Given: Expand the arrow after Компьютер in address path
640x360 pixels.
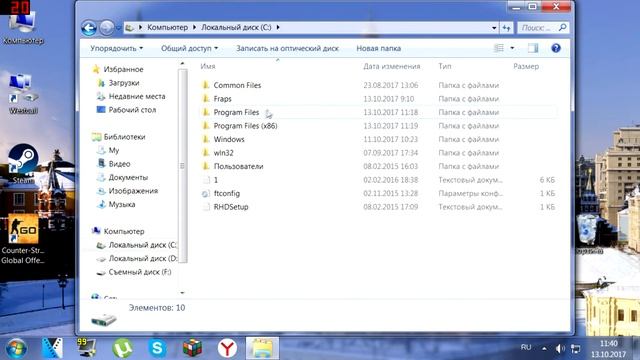Looking at the screenshot, I should tap(194, 27).
